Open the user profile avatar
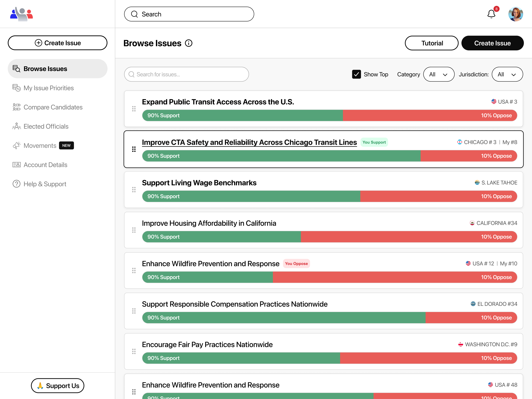Viewport: 532px width, 399px height. [515, 14]
